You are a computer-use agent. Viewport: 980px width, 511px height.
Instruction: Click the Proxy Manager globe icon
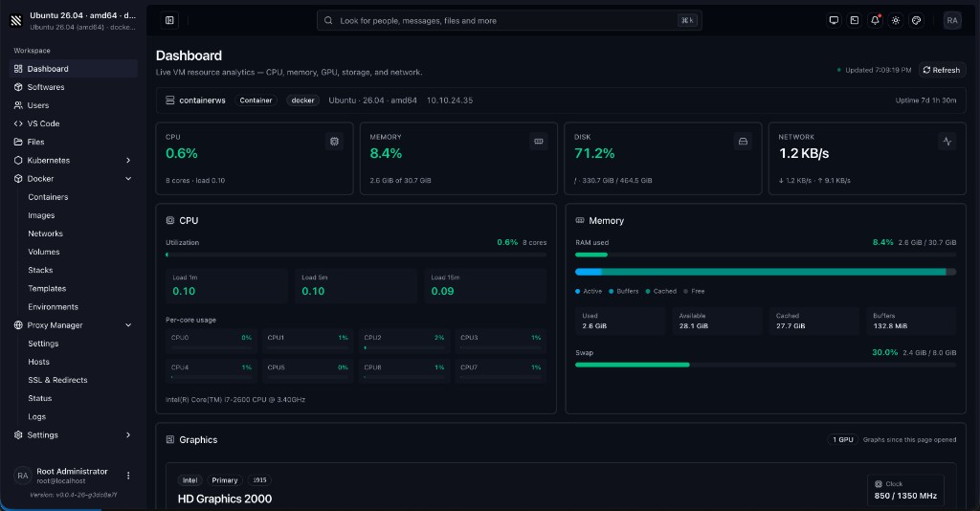[x=18, y=324]
